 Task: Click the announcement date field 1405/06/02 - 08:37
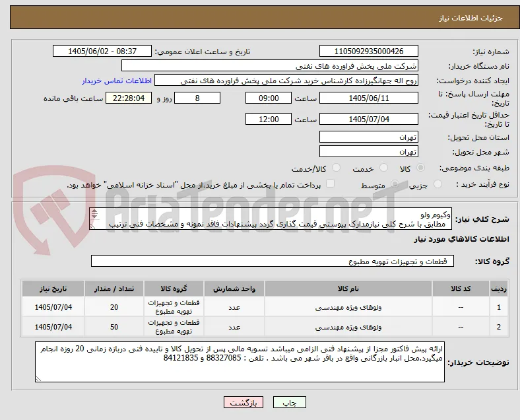tap(102, 51)
